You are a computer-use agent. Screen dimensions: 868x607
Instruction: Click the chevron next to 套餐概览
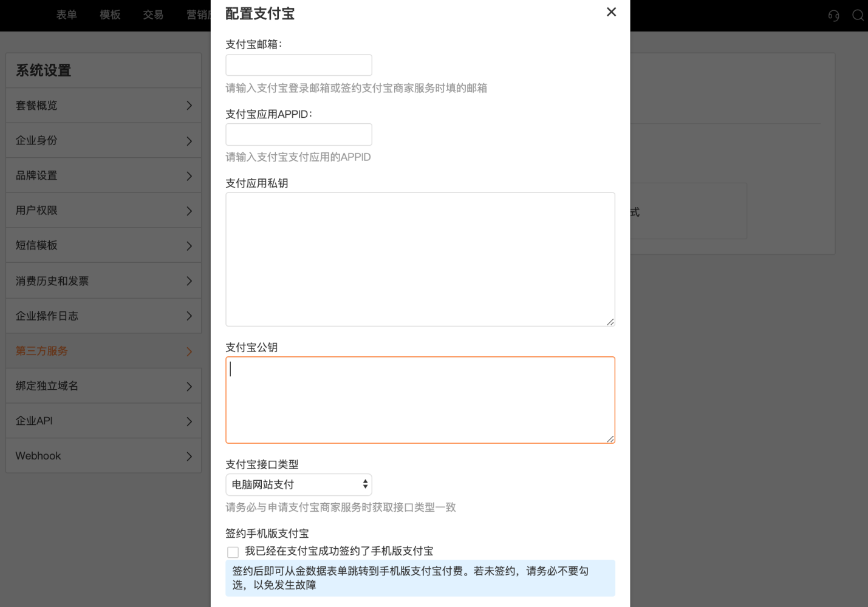189,106
